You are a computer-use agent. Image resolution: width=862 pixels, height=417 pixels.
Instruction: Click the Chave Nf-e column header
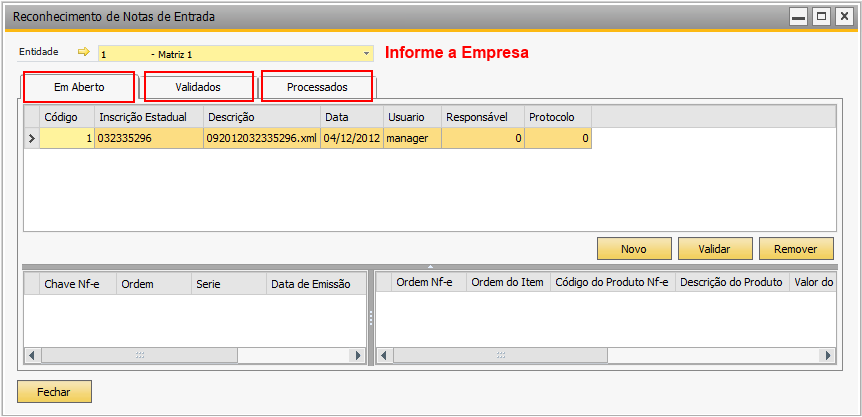point(78,283)
